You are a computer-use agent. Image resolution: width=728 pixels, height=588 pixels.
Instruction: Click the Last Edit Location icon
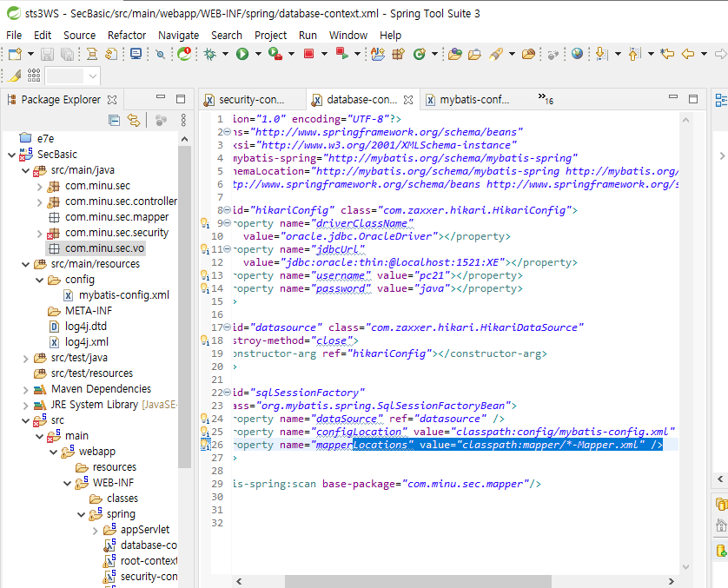pyautogui.click(x=667, y=55)
